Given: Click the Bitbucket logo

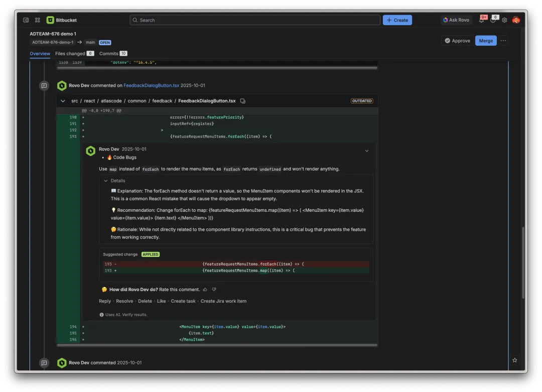Looking at the screenshot, I should click(62, 20).
